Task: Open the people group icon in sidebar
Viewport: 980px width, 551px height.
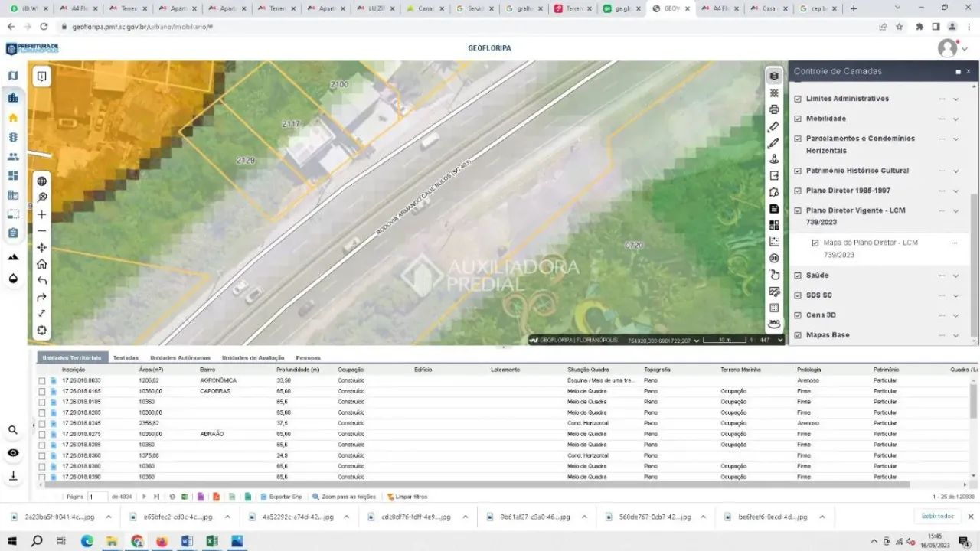Action: point(13,156)
